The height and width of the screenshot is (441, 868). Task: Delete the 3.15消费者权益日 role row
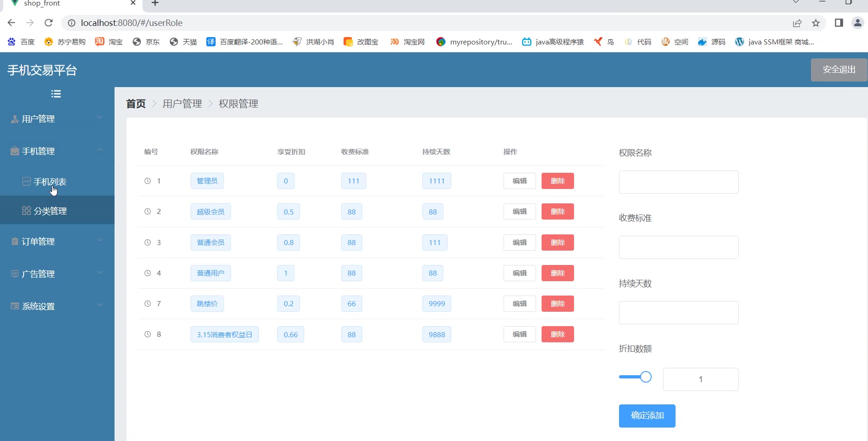(x=558, y=334)
